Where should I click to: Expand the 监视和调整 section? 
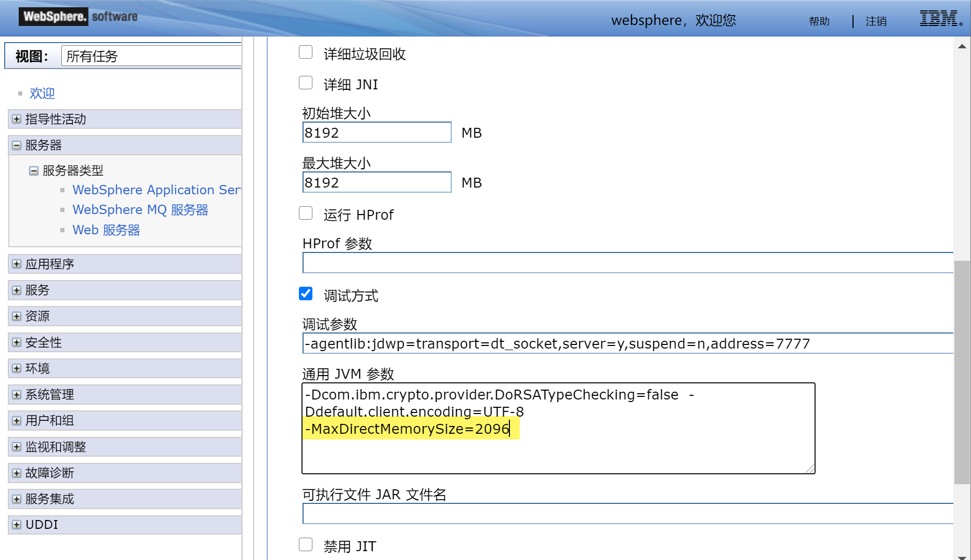pos(15,446)
